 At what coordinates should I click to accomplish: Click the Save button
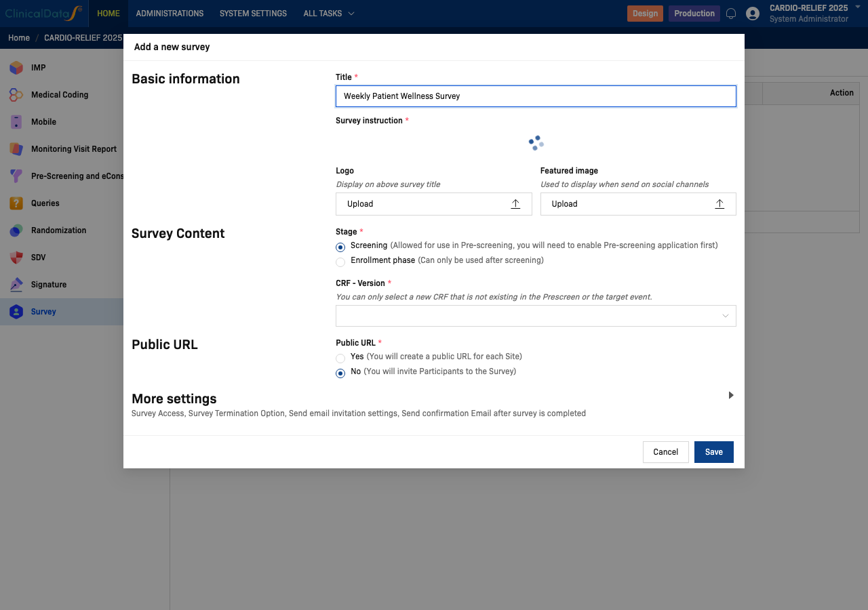point(714,452)
